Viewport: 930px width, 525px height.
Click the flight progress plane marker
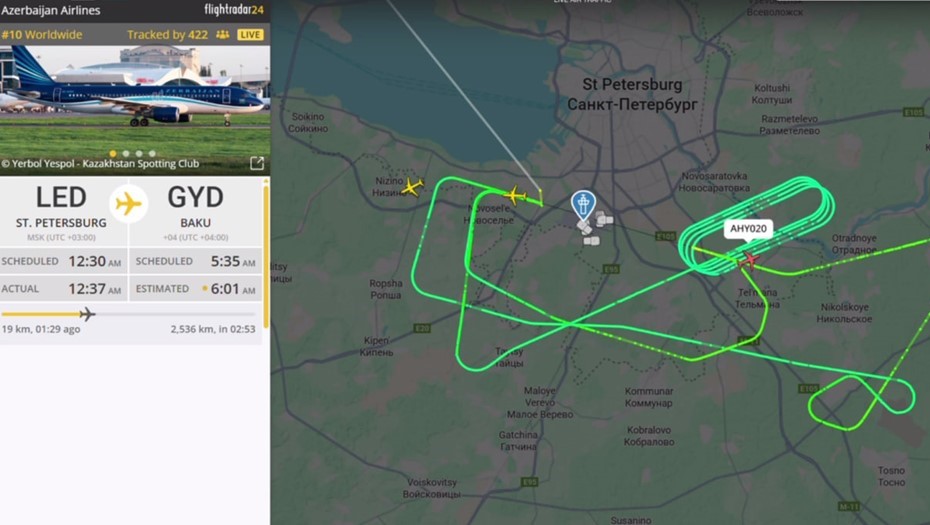[x=87, y=314]
